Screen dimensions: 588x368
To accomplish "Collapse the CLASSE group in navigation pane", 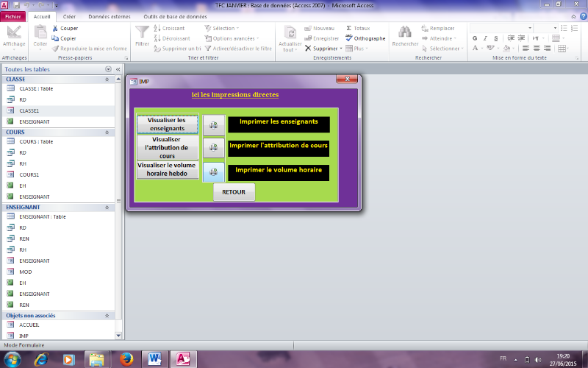I will click(107, 78).
